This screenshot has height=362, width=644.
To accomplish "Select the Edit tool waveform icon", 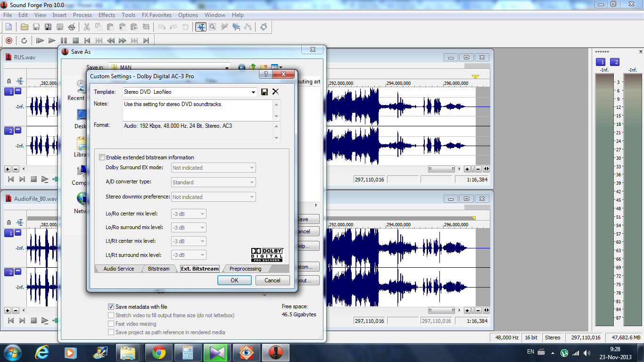I will pyautogui.click(x=201, y=27).
